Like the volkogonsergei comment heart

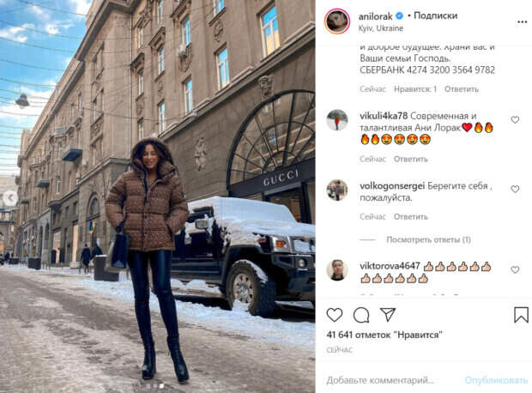point(515,189)
